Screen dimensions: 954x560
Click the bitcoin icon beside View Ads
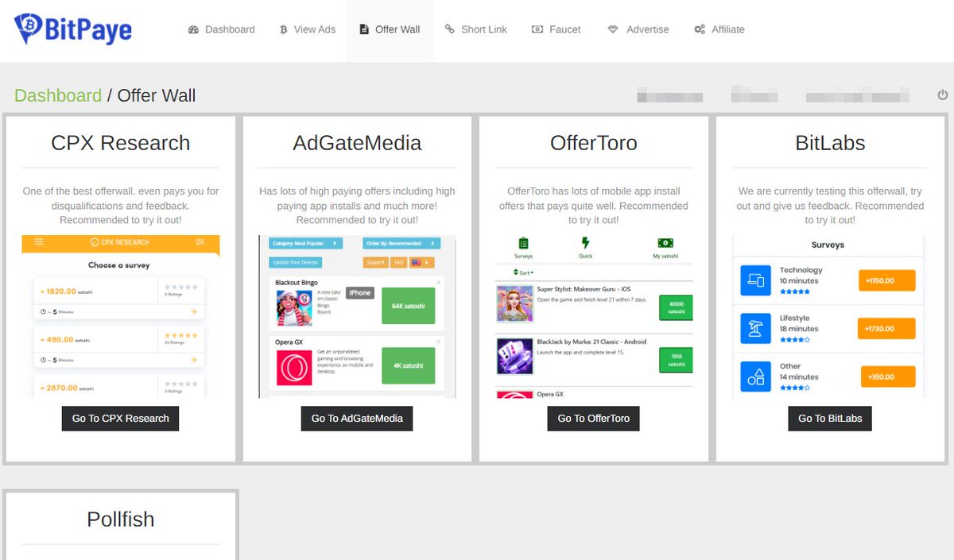[x=283, y=29]
